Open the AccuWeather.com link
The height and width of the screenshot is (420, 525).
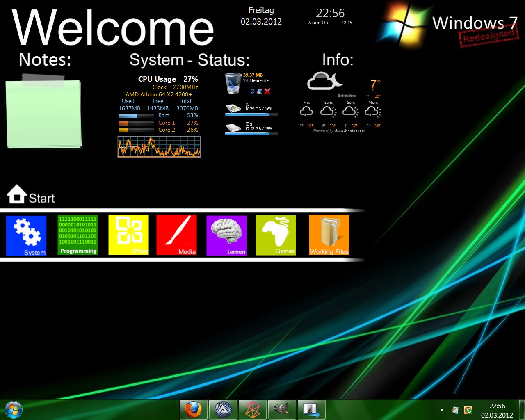pos(350,131)
